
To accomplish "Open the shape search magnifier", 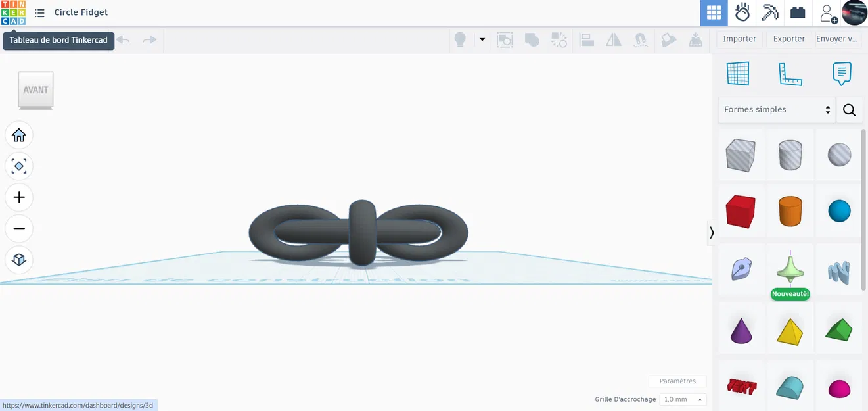I will pyautogui.click(x=849, y=109).
